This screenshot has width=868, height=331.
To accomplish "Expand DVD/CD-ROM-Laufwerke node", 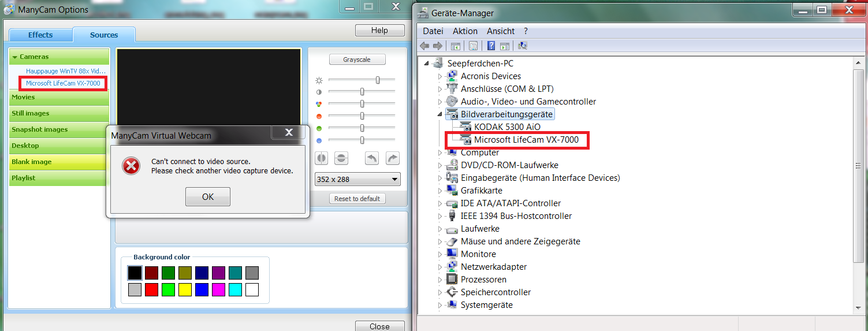I will (440, 165).
